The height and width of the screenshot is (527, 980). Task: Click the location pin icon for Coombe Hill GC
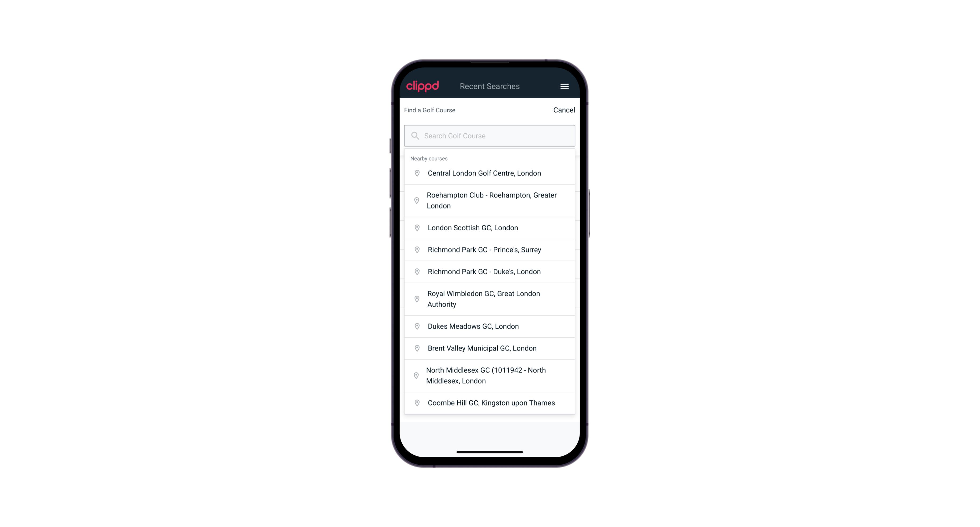point(416,403)
